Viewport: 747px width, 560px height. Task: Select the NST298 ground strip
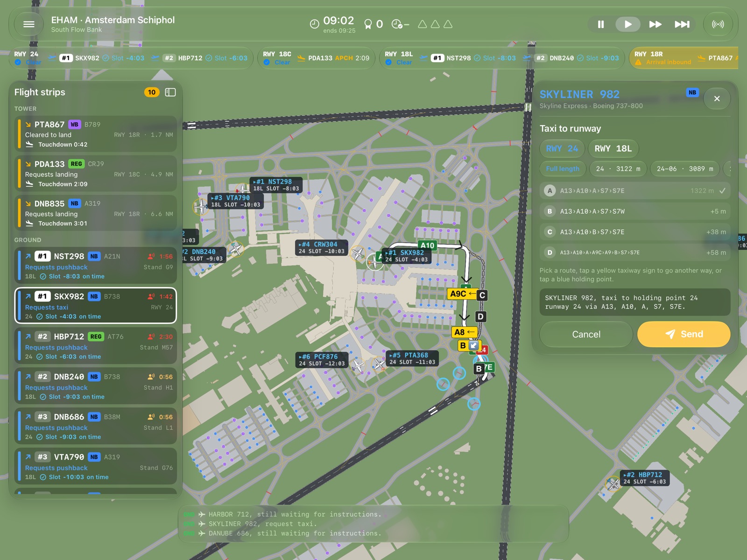point(96,266)
